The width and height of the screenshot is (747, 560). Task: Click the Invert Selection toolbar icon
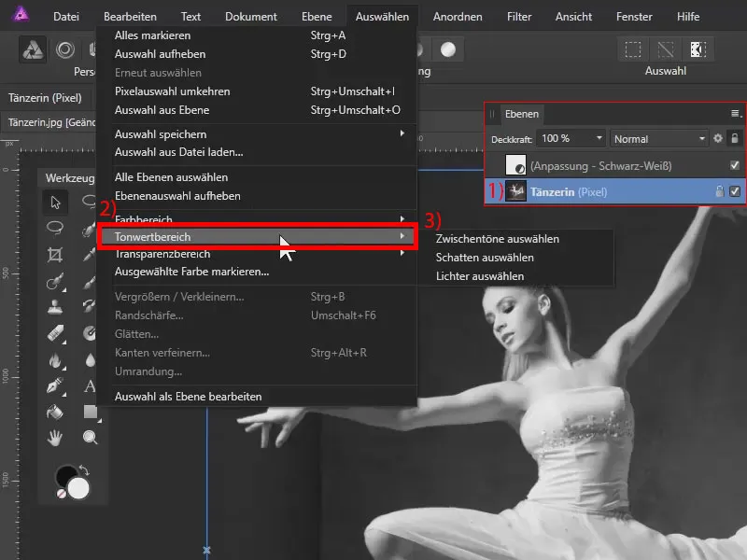tap(698, 49)
